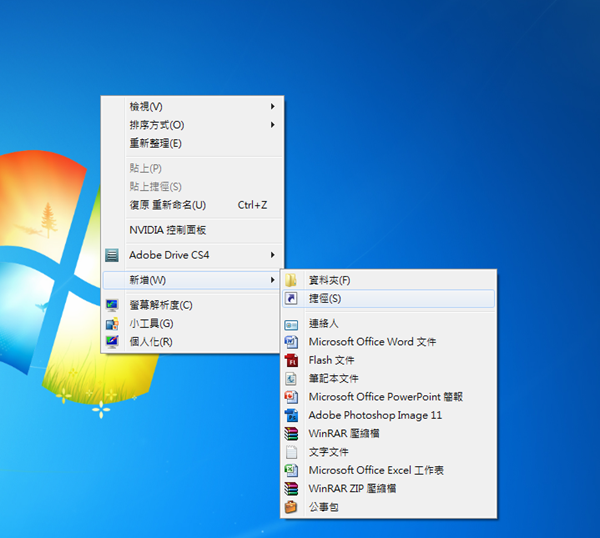Select 個人化(R) menu entry
This screenshot has height=538, width=600.
click(150, 342)
